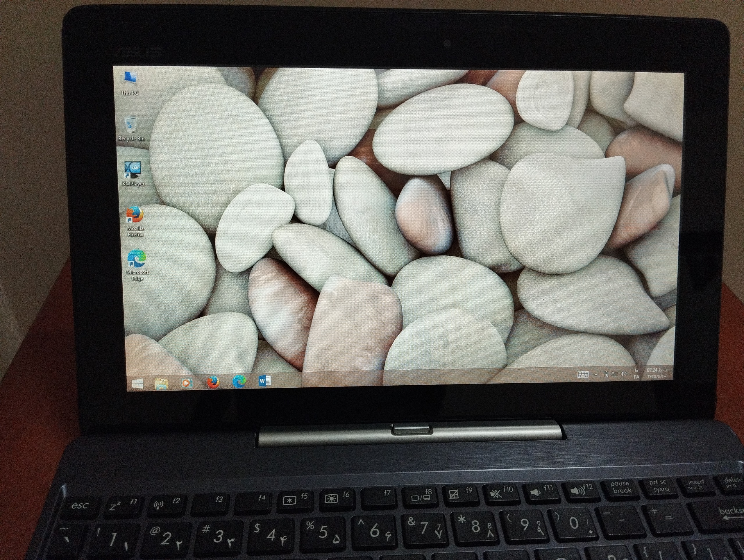Select the Mozilla Firefox desktop shortcut
Viewport: 744px width, 560px height.
tap(135, 215)
